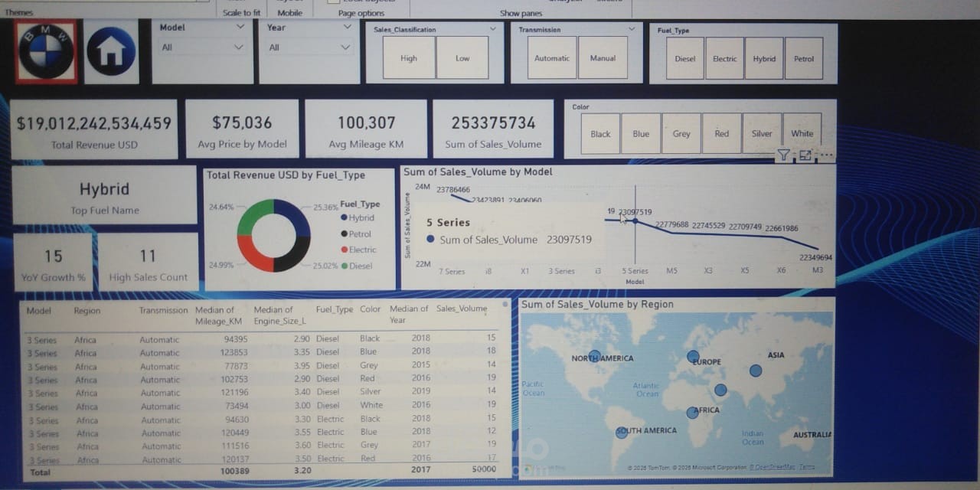Screen dimensions: 980x490
Task: Toggle the Hybrid fuel type tile
Action: click(x=764, y=59)
